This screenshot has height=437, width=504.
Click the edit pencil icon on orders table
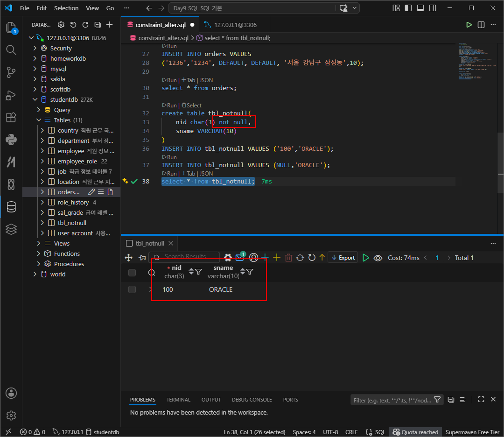click(x=91, y=192)
